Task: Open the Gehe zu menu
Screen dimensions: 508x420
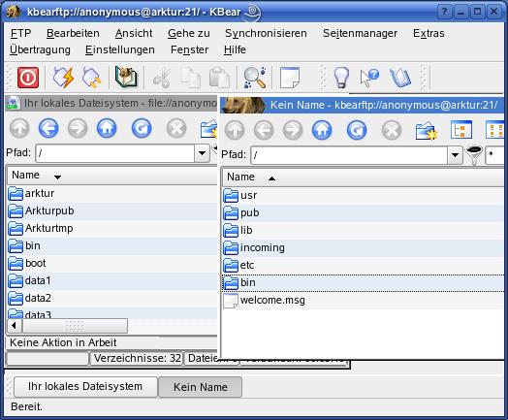Action: click(x=188, y=33)
